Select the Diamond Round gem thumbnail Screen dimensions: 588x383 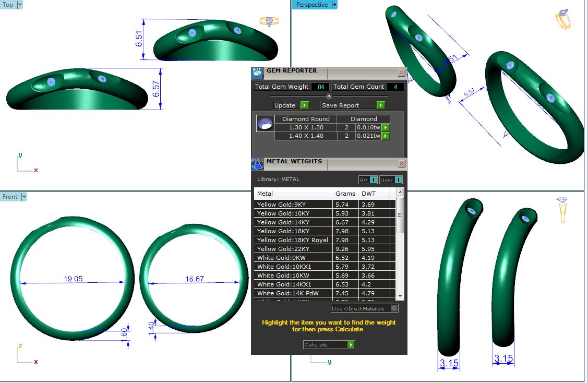pyautogui.click(x=266, y=124)
